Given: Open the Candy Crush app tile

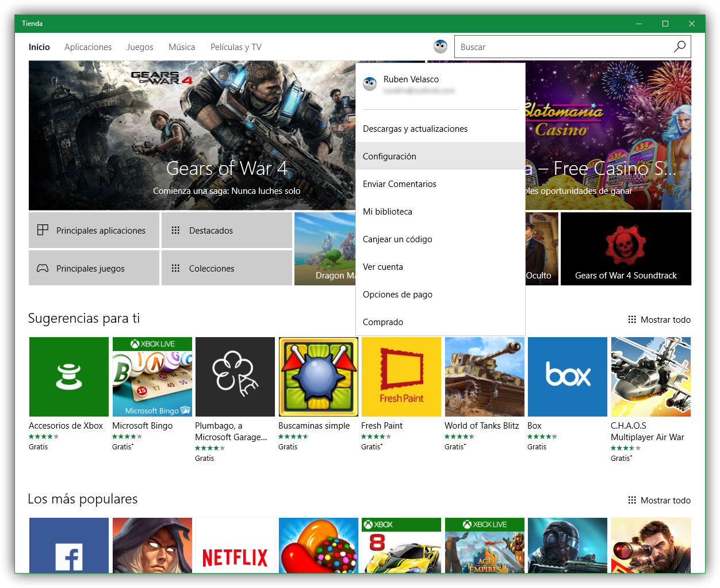Looking at the screenshot, I should click(319, 545).
